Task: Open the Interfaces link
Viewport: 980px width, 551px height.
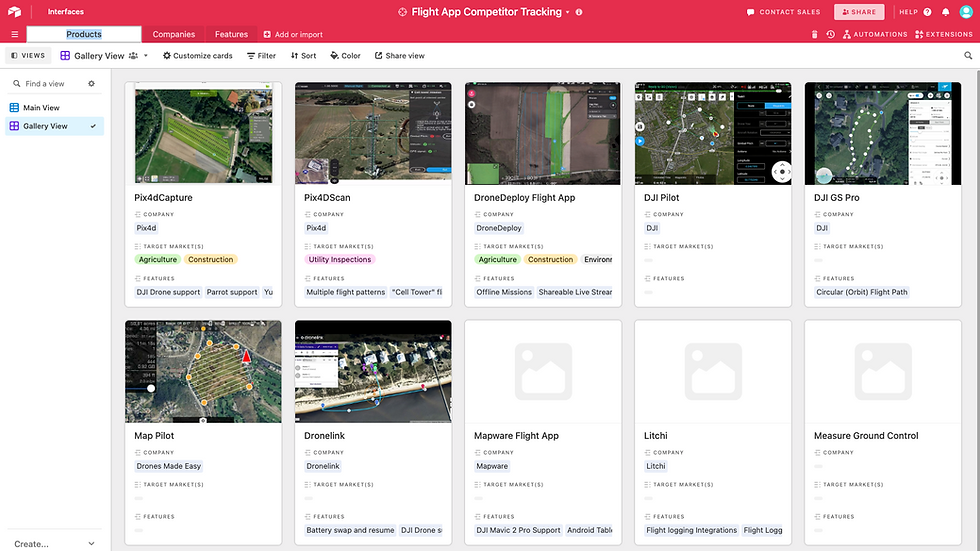Action: (x=66, y=11)
